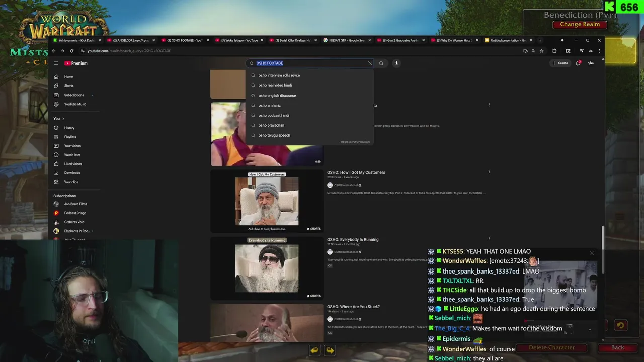644x362 pixels.
Task: Switch to Gen Z Graduates tab
Action: (400, 40)
